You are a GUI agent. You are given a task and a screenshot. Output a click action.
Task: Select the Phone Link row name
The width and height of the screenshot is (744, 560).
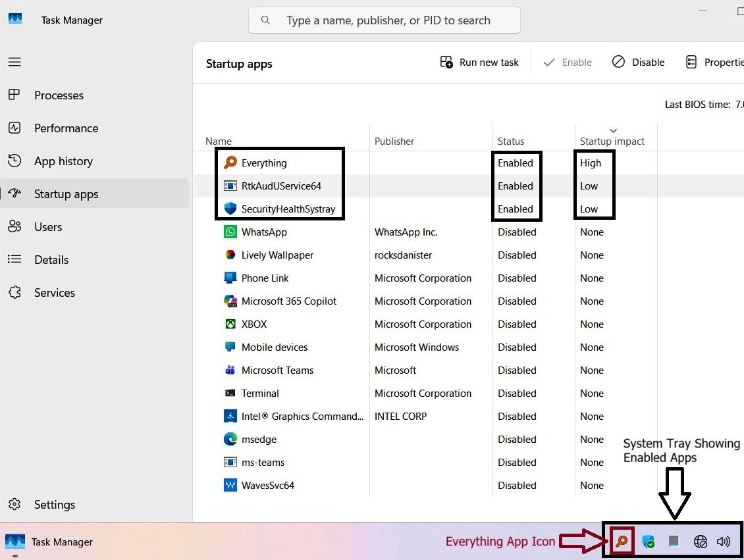click(x=265, y=278)
